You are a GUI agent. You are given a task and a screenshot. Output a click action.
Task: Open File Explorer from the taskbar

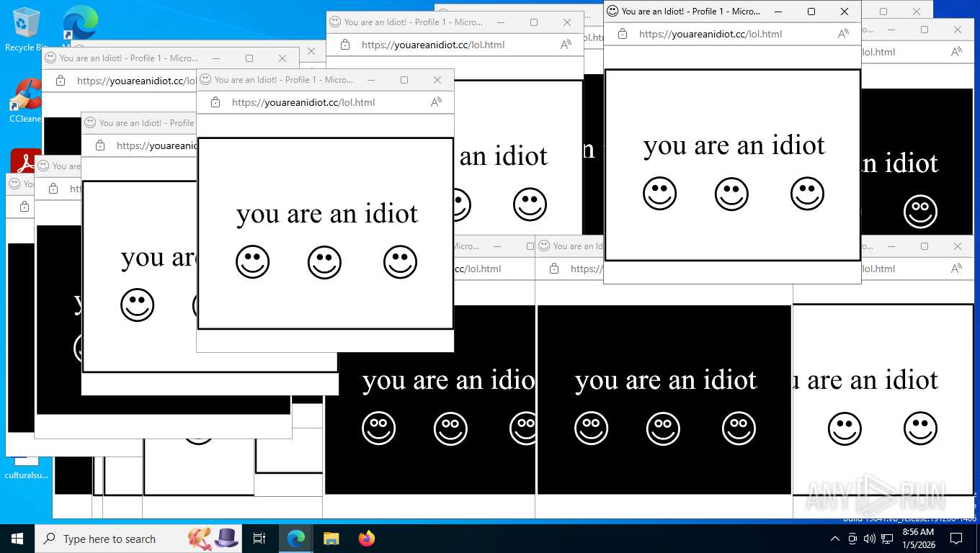331,539
